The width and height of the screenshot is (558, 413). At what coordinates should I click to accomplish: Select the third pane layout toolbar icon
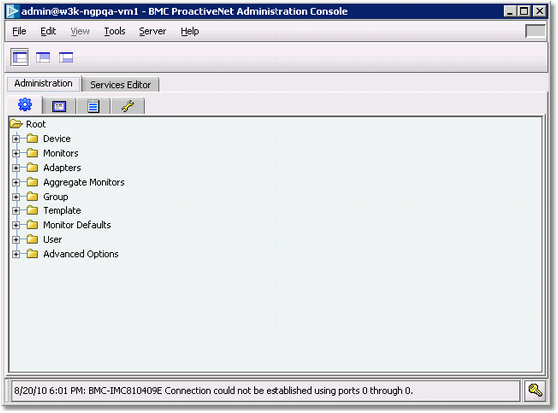pyautogui.click(x=66, y=58)
